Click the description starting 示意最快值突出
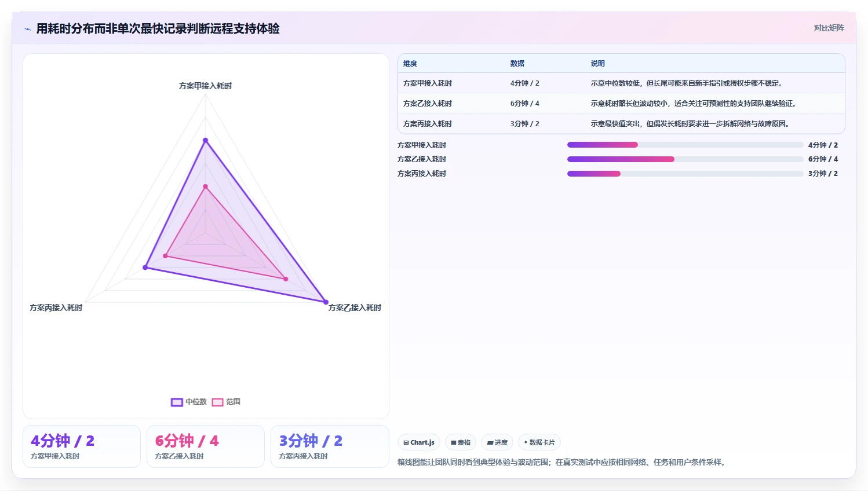This screenshot has width=868, height=491. click(x=691, y=124)
